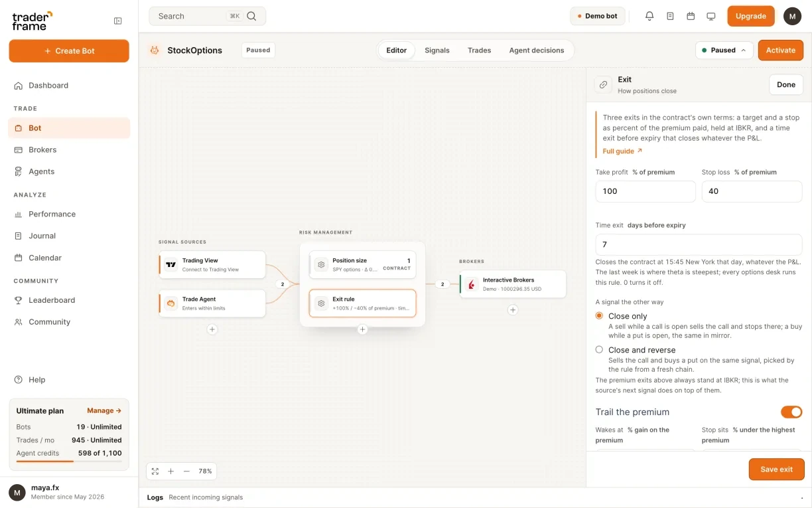
Task: Go to Dashboard in the sidebar
Action: coord(69,86)
